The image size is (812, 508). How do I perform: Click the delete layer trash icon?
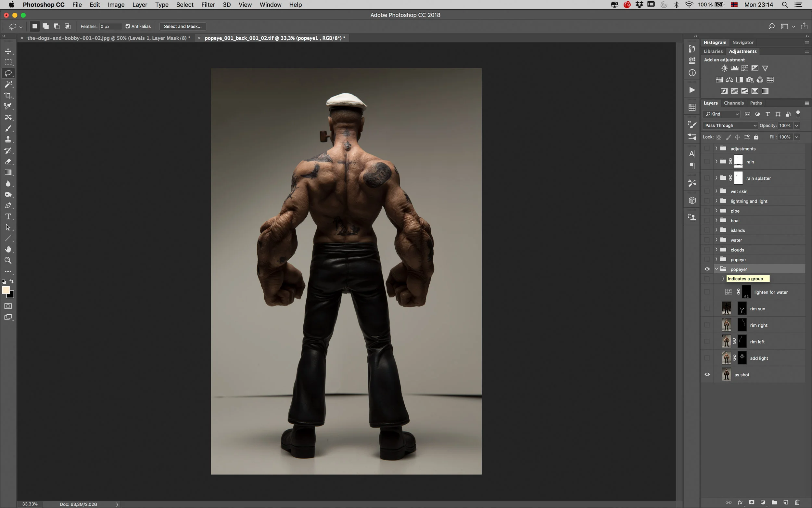pos(797,502)
